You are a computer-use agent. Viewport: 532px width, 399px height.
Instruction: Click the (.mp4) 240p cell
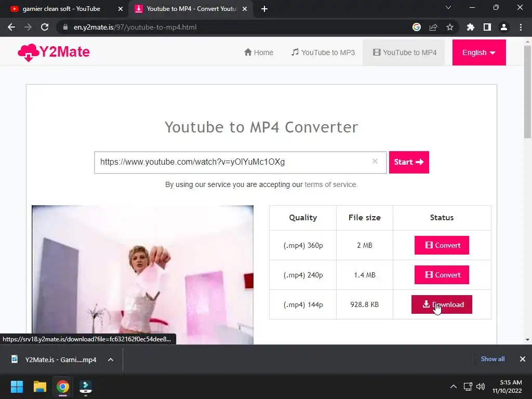[x=303, y=275]
